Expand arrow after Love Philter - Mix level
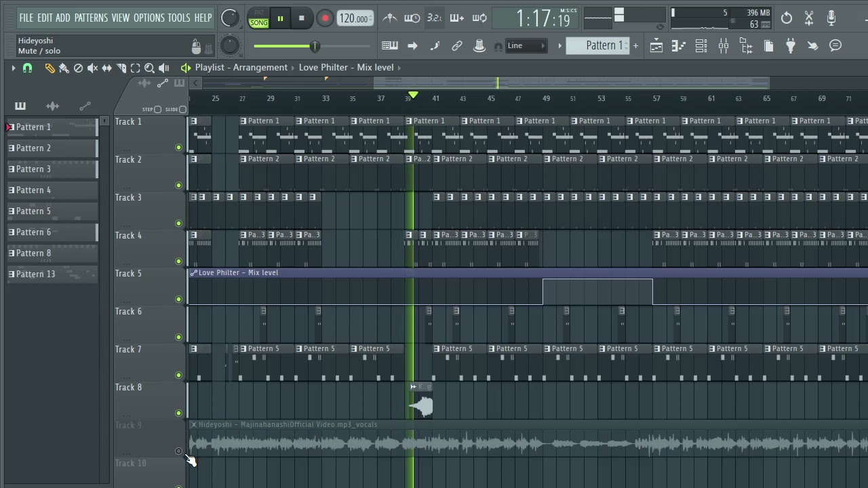 [400, 68]
